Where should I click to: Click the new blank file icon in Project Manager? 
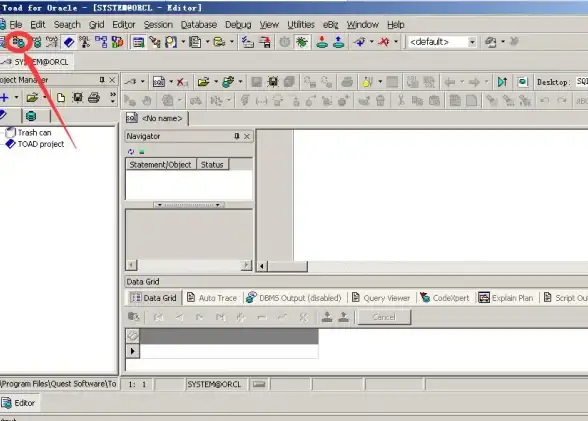pos(61,98)
